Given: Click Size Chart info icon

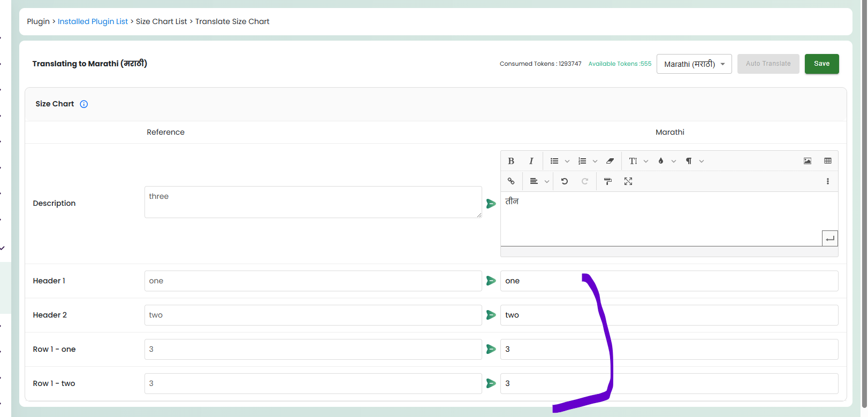Looking at the screenshot, I should pyautogui.click(x=84, y=104).
